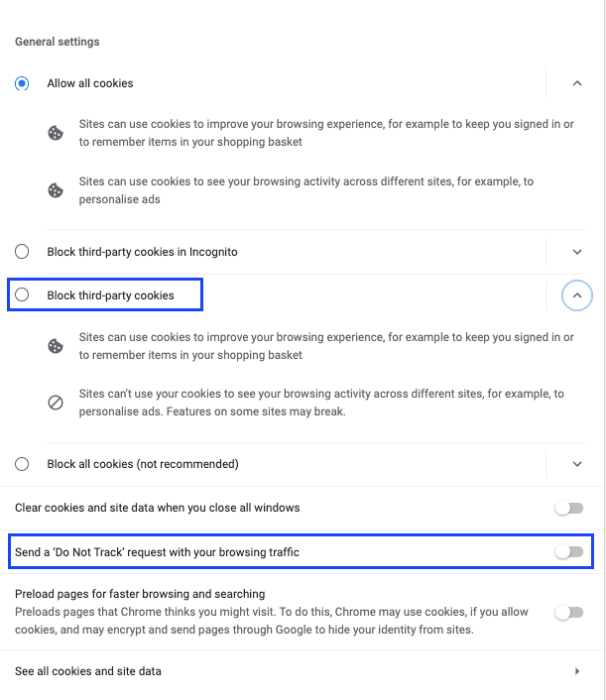Enable Clear cookies when you close all windows
The width and height of the screenshot is (606, 700).
click(569, 508)
